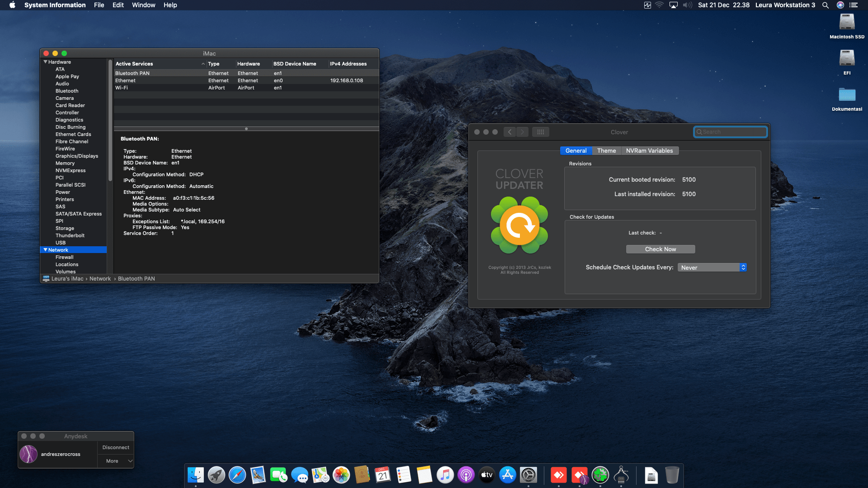Open the Wi-Fi menu in the menu bar

click(x=660, y=5)
